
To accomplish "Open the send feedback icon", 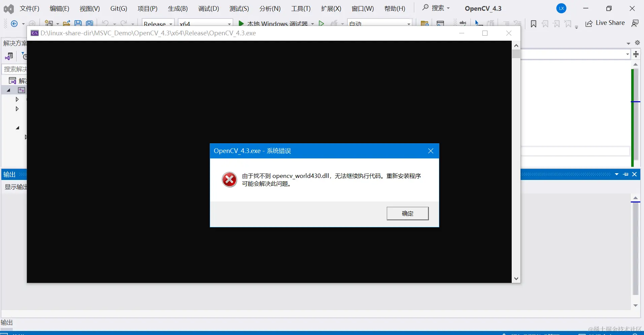I will (635, 23).
